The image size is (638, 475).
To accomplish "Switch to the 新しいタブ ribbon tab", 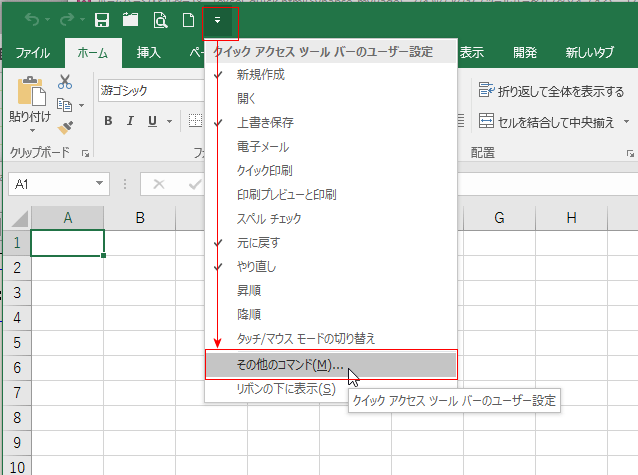I will 590,53.
